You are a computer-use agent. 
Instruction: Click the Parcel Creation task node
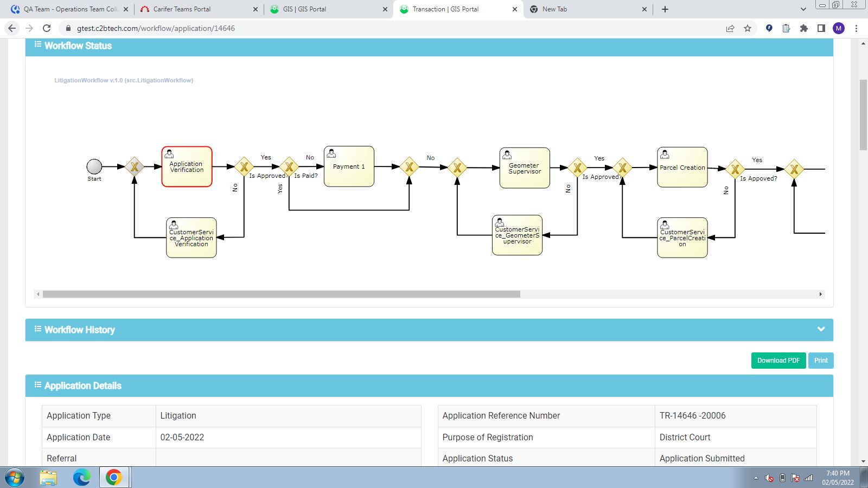click(682, 167)
